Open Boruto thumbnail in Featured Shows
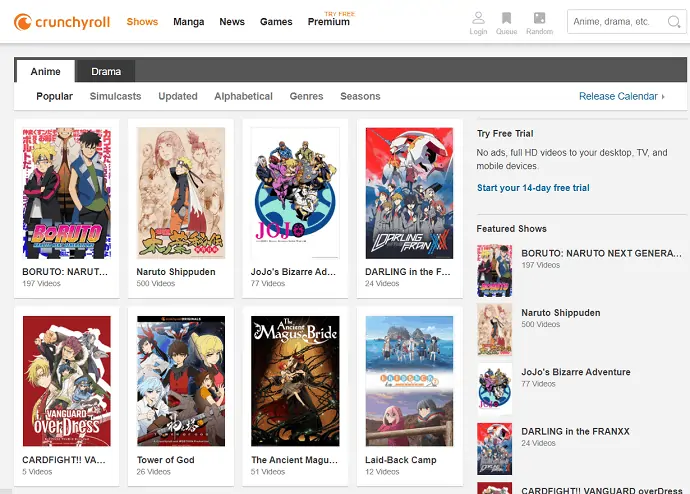Image resolution: width=690 pixels, height=494 pixels. pyautogui.click(x=495, y=271)
